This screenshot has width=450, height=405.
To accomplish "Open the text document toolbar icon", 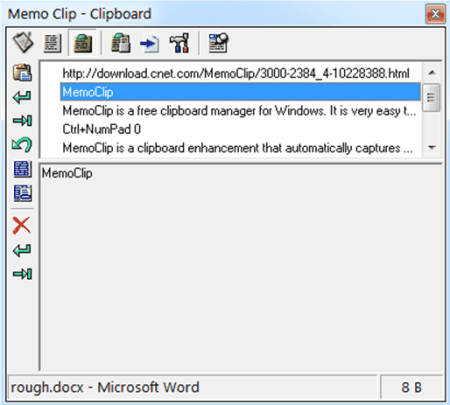I will pos(52,43).
